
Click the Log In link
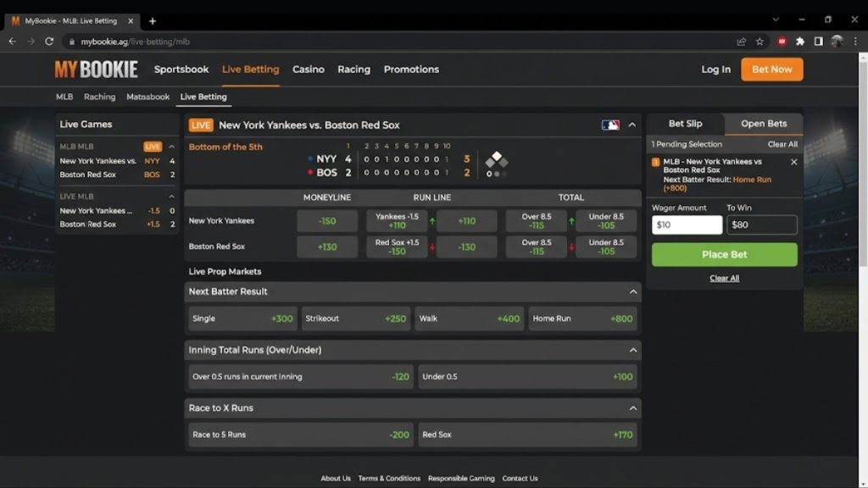pyautogui.click(x=715, y=69)
